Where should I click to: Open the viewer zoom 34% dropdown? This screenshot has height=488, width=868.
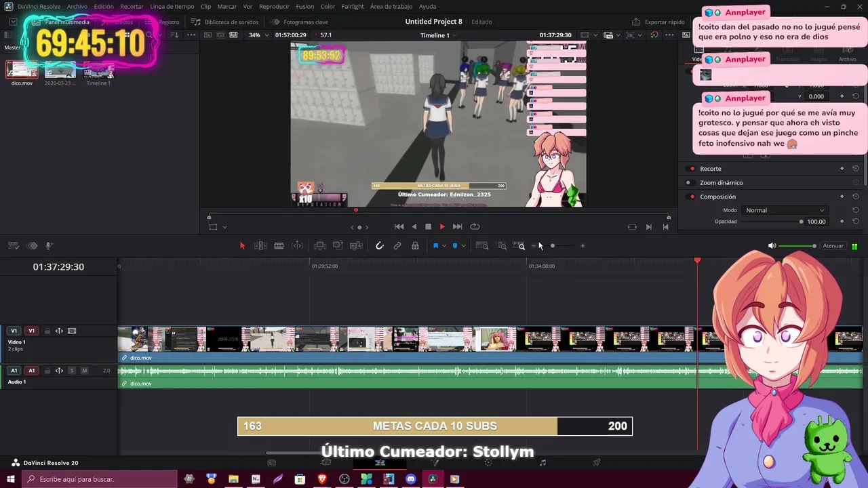click(x=258, y=35)
